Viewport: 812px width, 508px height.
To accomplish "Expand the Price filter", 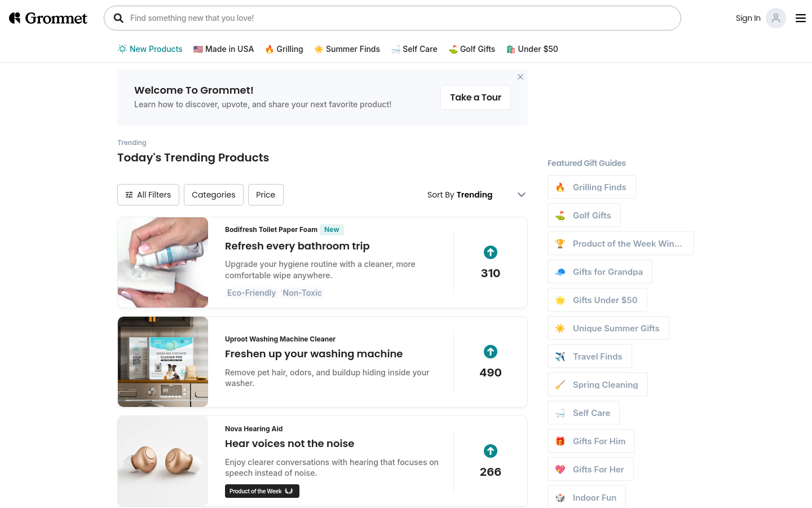I will [266, 195].
